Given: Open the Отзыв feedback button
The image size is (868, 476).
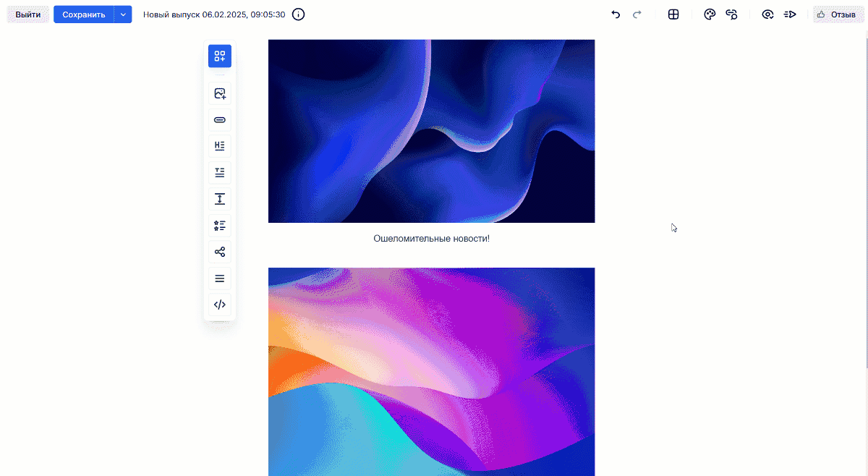Looking at the screenshot, I should point(838,14).
